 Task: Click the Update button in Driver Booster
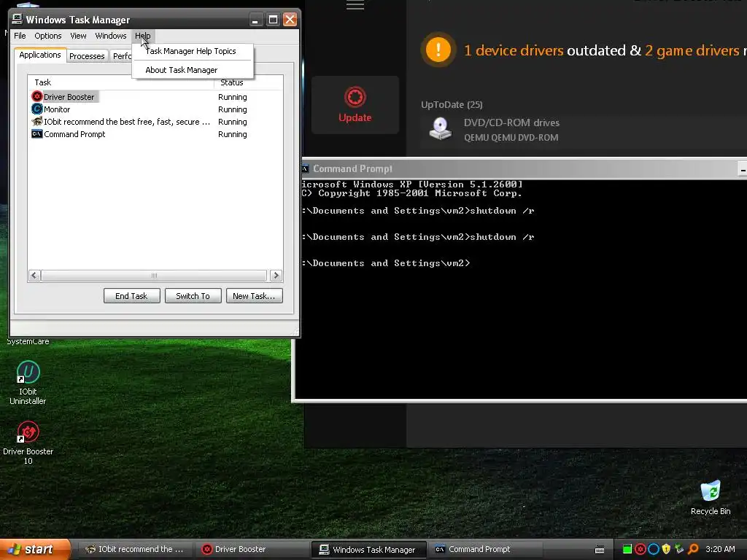(x=355, y=105)
